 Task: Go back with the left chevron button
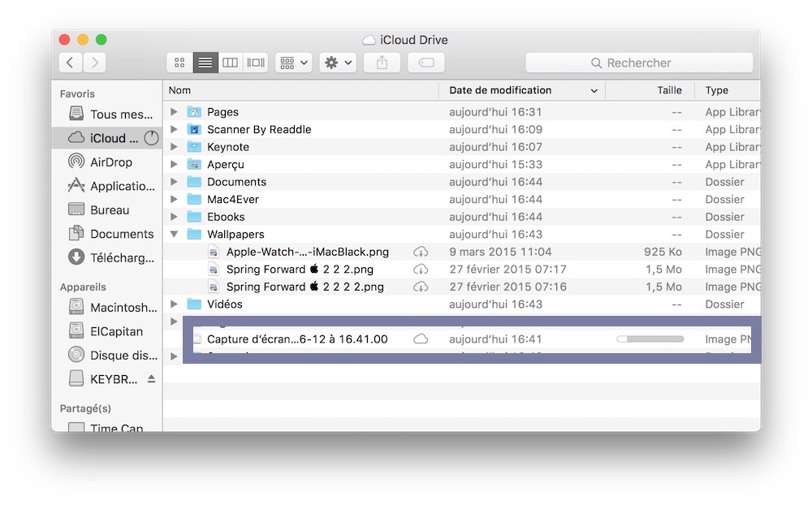point(70,63)
